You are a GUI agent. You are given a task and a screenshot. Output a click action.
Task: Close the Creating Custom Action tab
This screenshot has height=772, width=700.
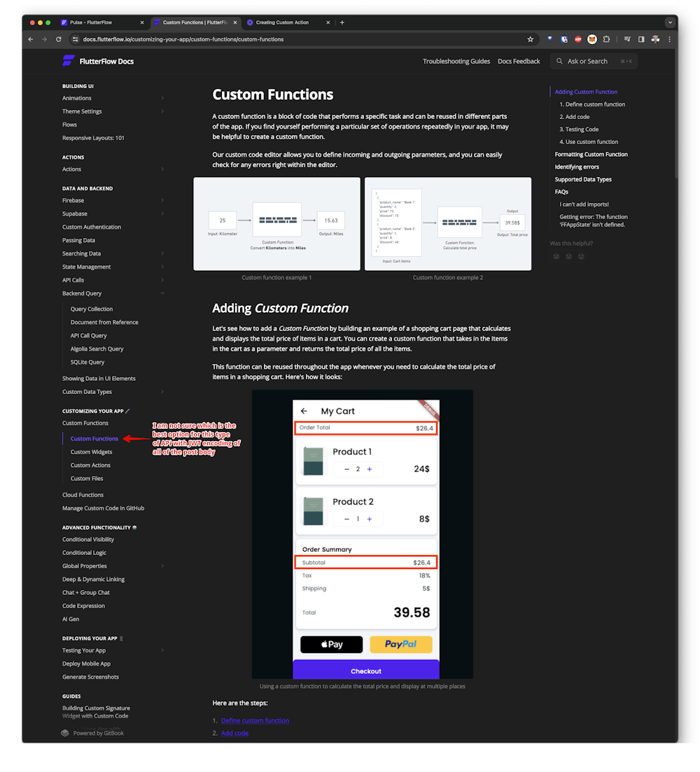click(328, 22)
